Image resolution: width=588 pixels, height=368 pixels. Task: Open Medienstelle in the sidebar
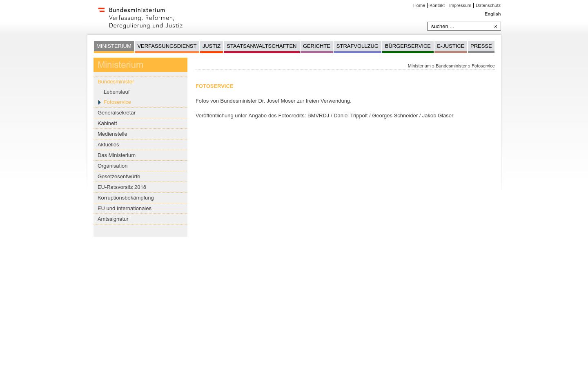tap(140, 134)
